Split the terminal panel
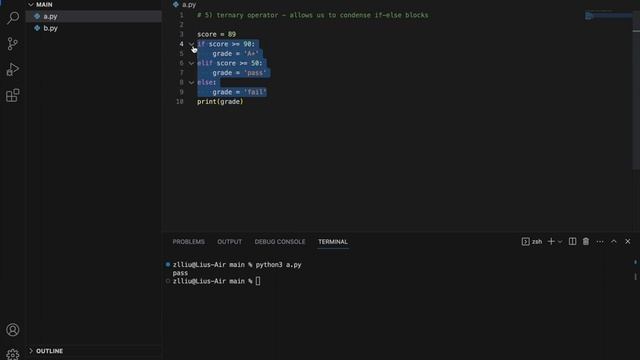The height and width of the screenshot is (360, 640). point(573,242)
